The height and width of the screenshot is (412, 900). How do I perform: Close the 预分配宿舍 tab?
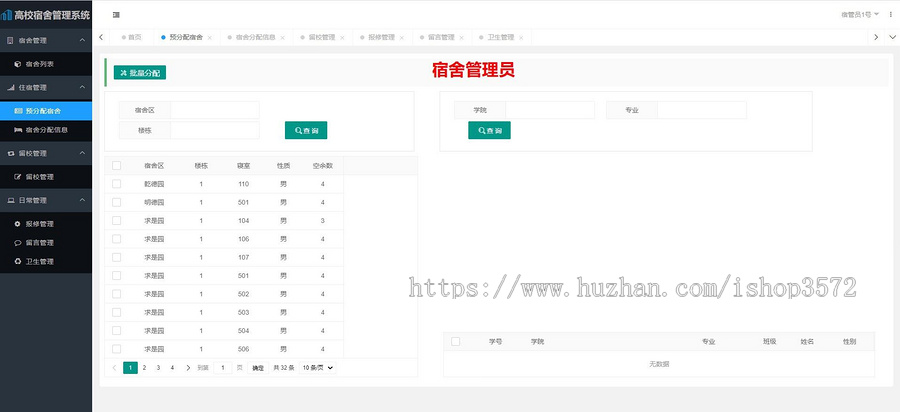pyautogui.click(x=210, y=38)
